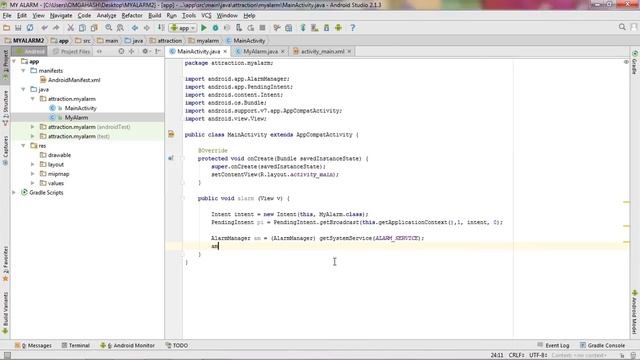
Task: Open the project panel settings gear
Action: pyautogui.click(x=145, y=51)
